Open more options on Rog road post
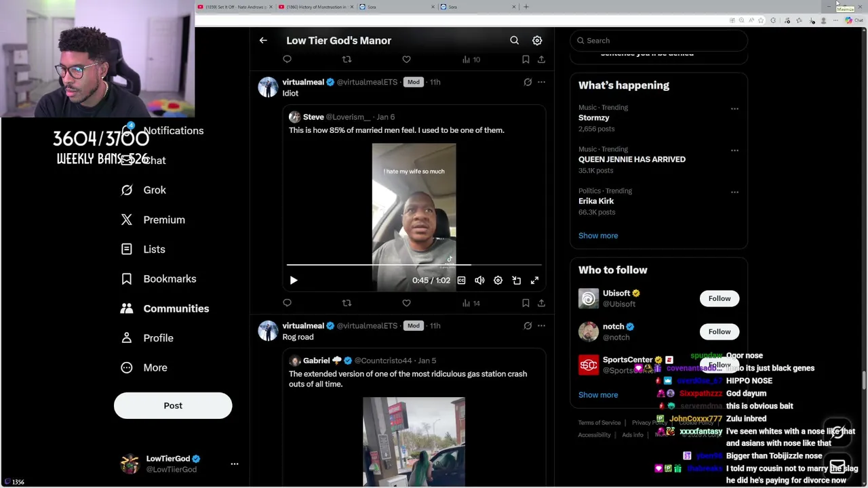This screenshot has width=868, height=488. pyautogui.click(x=541, y=326)
